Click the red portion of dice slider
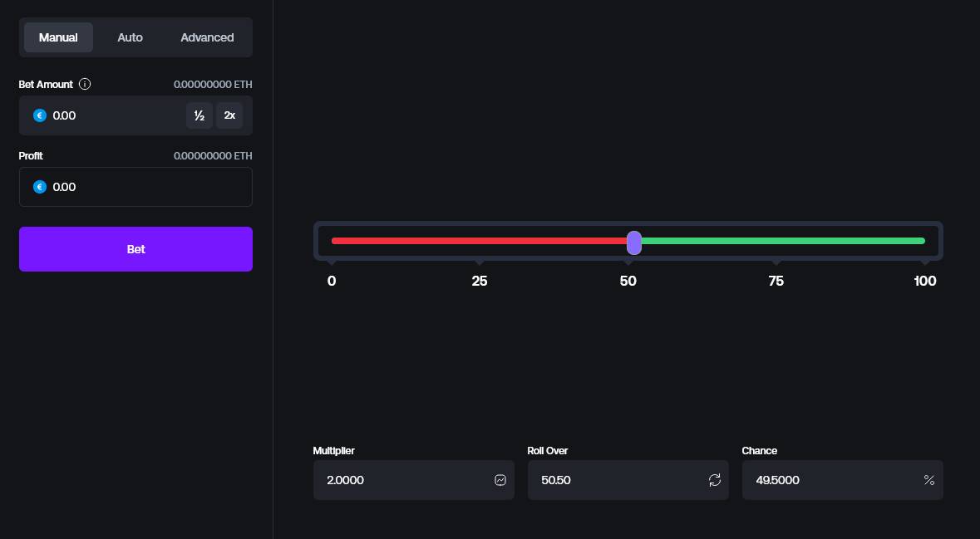This screenshot has height=539, width=980. pos(479,241)
